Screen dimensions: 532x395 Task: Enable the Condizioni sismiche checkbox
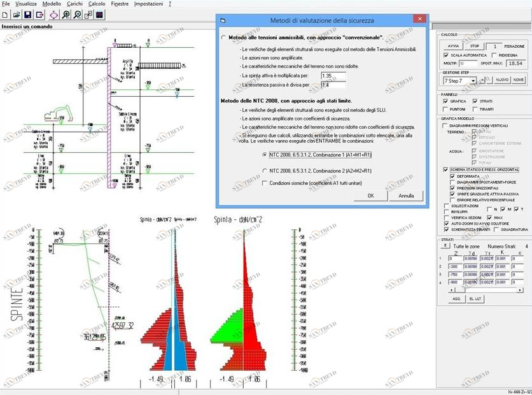pyautogui.click(x=265, y=183)
